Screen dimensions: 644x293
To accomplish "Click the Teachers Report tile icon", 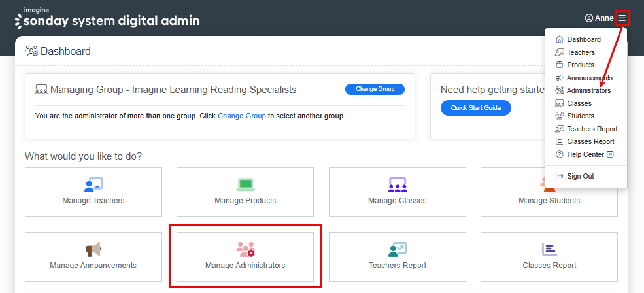I will 398,249.
